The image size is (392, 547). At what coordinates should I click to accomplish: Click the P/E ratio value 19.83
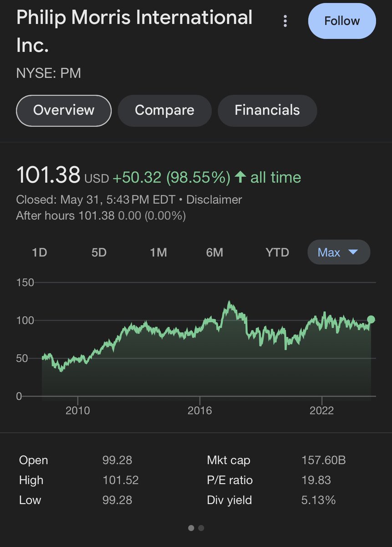(316, 480)
